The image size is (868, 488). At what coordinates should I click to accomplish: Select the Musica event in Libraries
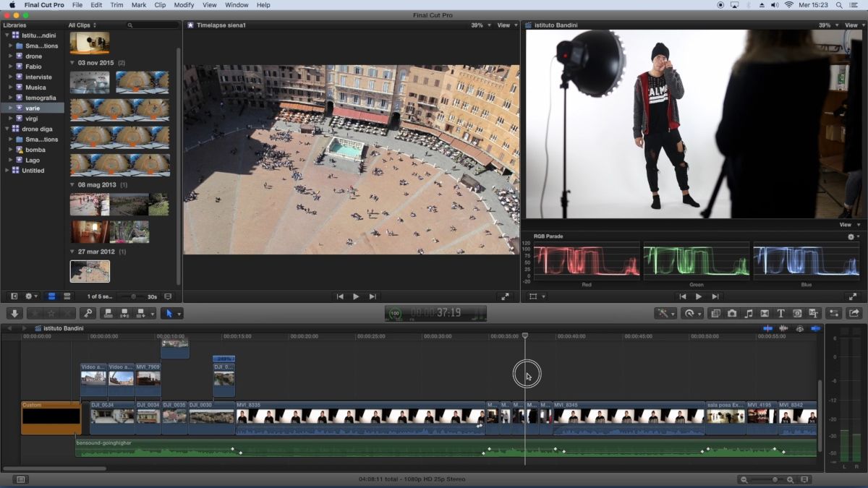(35, 87)
